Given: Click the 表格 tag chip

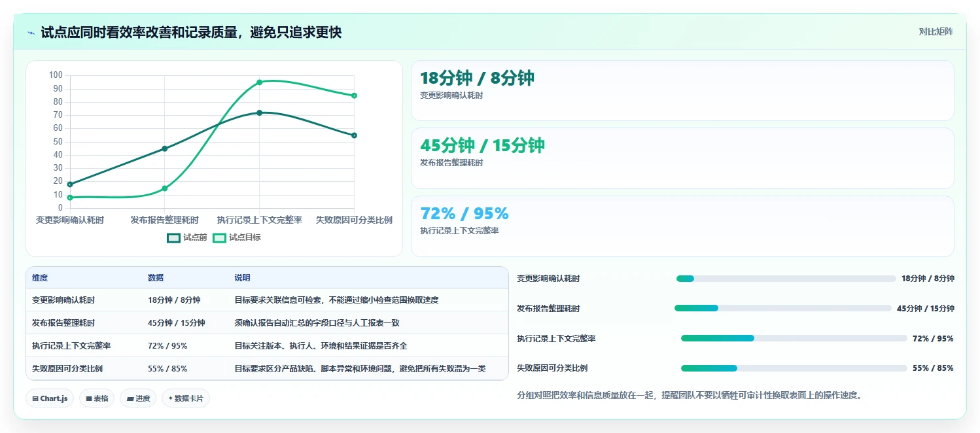Looking at the screenshot, I should [x=97, y=398].
